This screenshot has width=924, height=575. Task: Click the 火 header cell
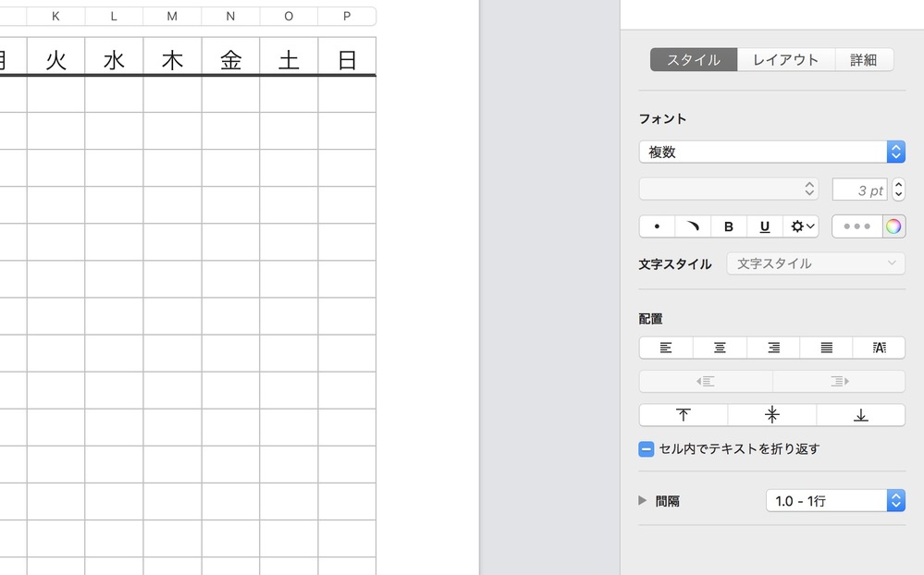pyautogui.click(x=56, y=56)
